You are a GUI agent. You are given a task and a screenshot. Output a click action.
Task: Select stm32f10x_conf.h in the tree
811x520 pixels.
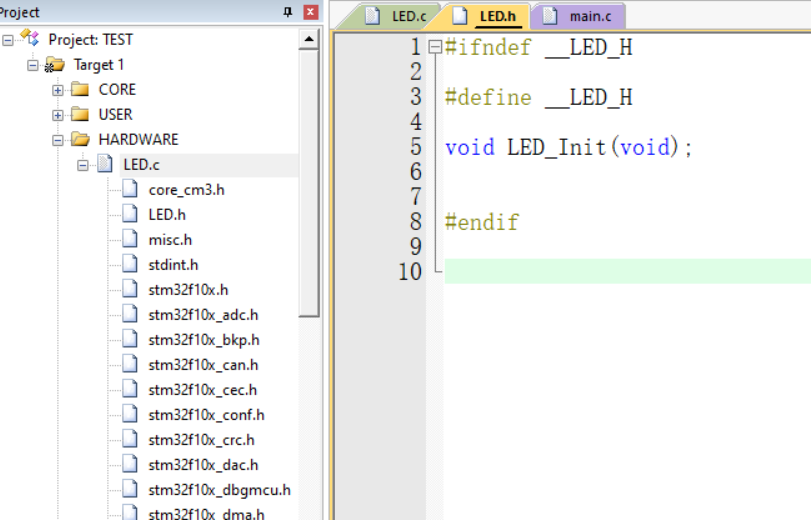206,415
